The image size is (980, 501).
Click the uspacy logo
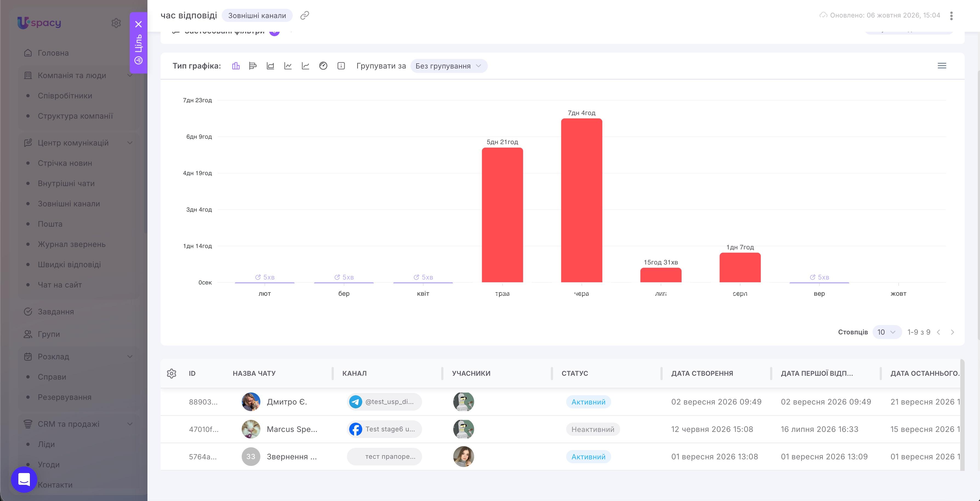pos(39,23)
